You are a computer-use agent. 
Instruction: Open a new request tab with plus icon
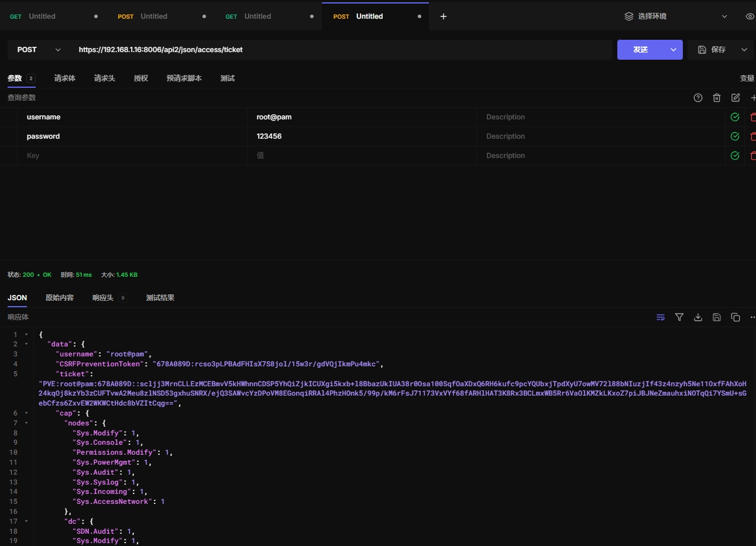443,16
